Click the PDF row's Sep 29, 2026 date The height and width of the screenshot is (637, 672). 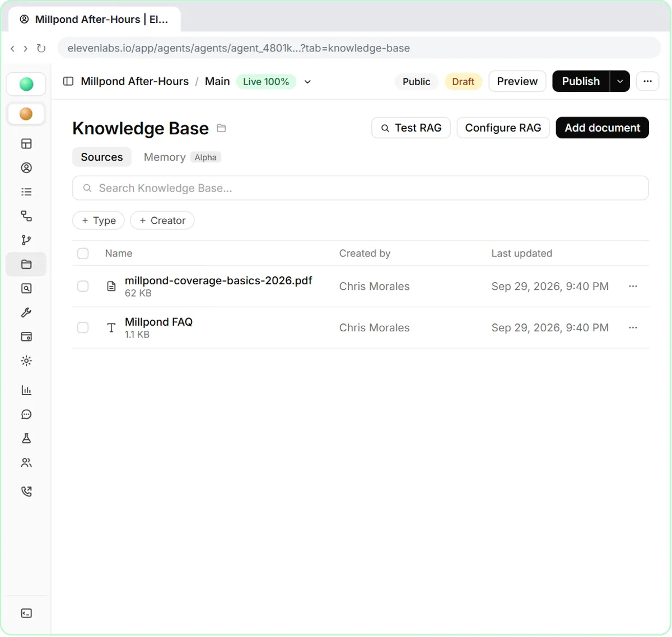[x=550, y=286]
